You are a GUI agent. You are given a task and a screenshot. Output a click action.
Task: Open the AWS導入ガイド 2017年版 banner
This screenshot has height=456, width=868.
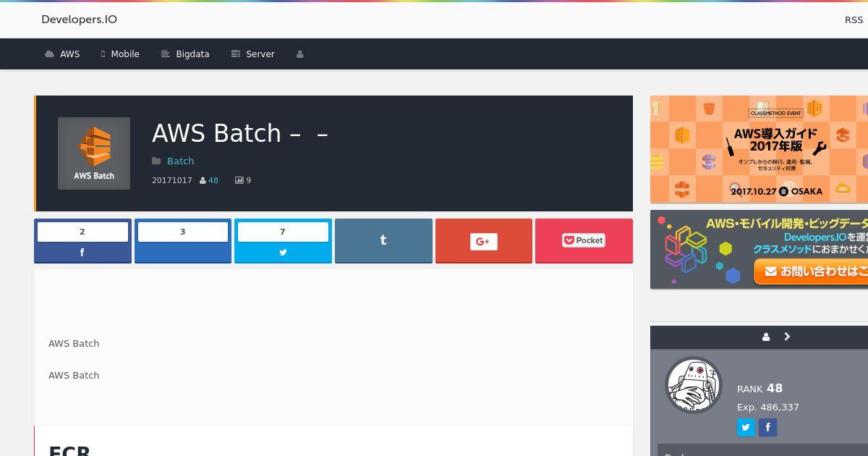click(759, 150)
